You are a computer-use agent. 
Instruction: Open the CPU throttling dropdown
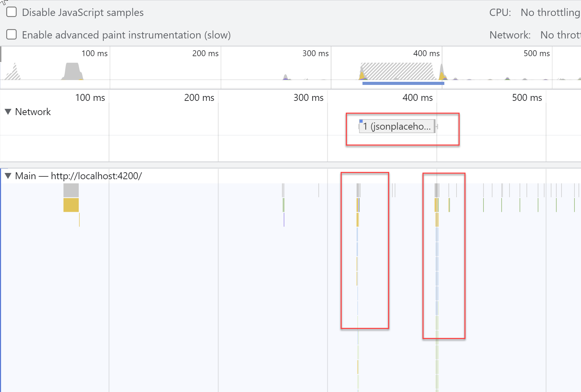(550, 12)
